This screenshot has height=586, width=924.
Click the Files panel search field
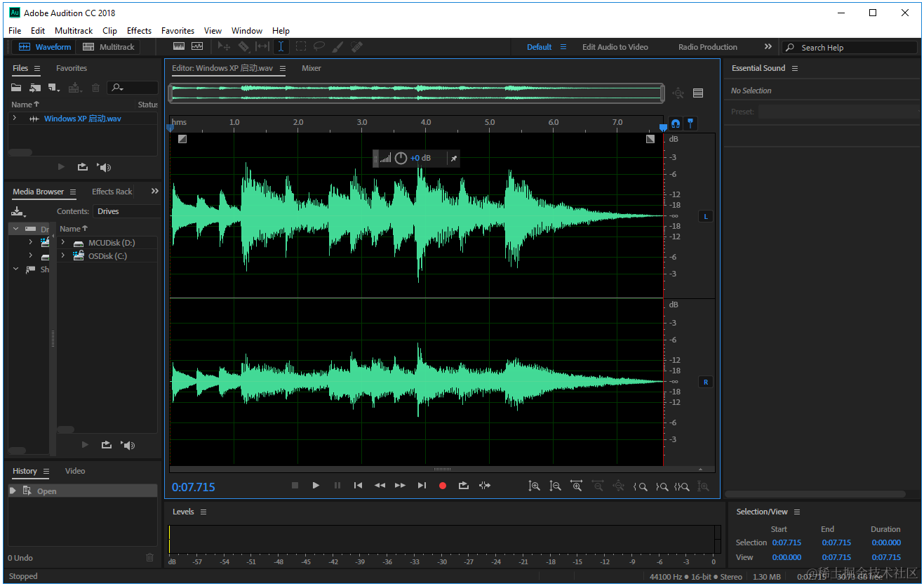tap(133, 88)
